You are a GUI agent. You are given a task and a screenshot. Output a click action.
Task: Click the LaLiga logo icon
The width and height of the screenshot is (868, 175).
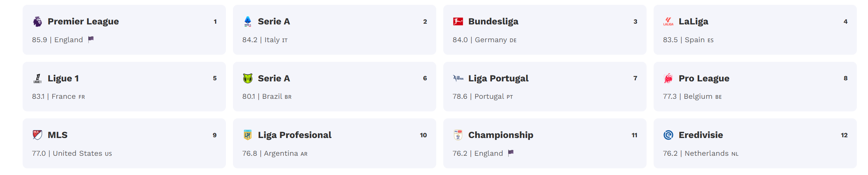pyautogui.click(x=668, y=21)
